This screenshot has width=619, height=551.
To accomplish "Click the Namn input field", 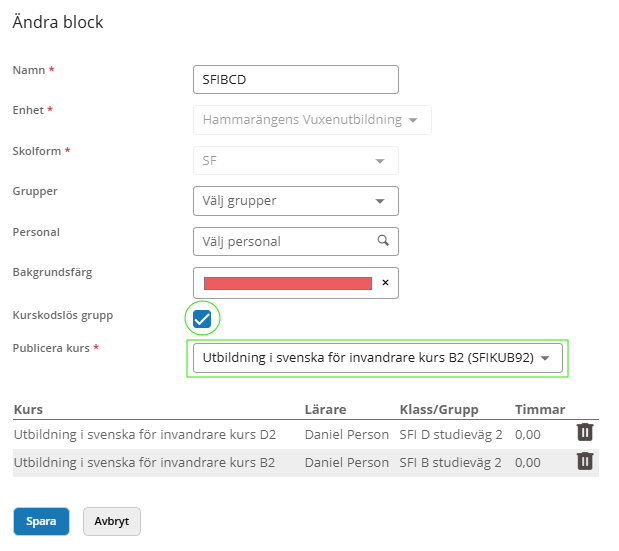I will 295,79.
